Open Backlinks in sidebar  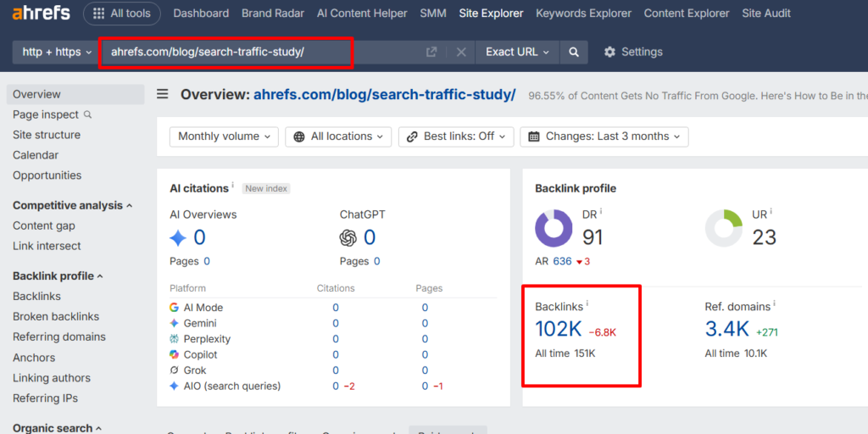(x=36, y=296)
